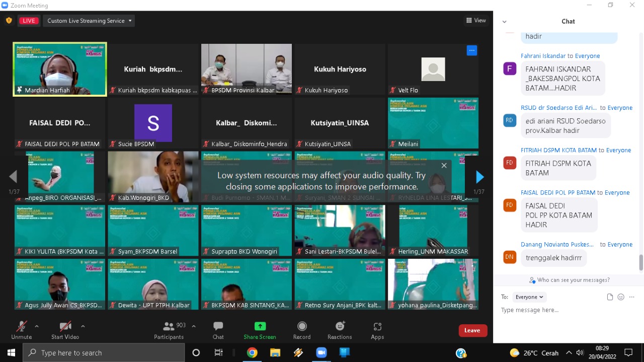Click the 'trenggalek hadirrr' chat message
Image resolution: width=644 pixels, height=362 pixels.
553,258
